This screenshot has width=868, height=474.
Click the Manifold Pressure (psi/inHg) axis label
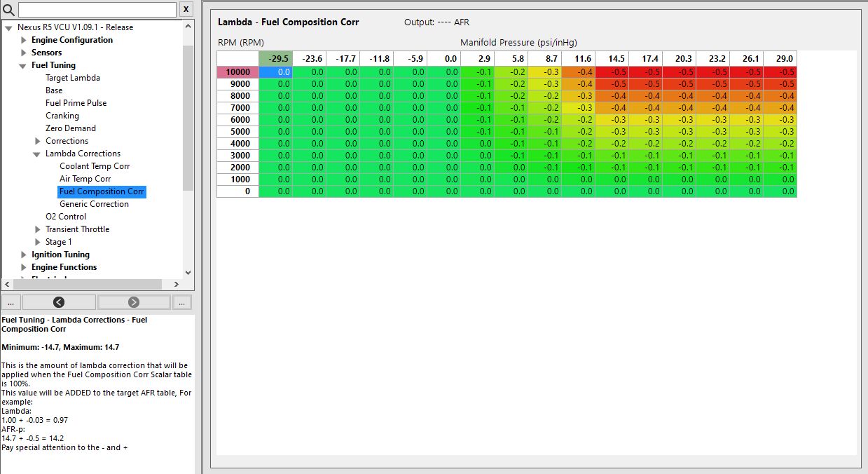518,43
